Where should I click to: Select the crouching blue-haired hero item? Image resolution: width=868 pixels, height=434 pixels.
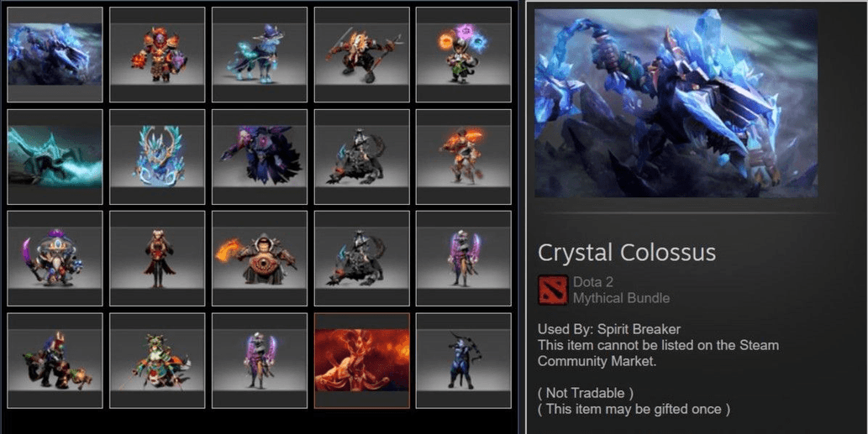pos(55,360)
